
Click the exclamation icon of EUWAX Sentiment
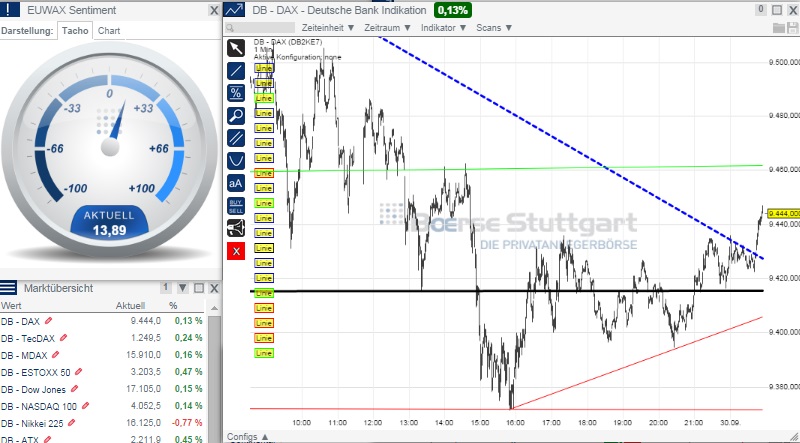pyautogui.click(x=9, y=10)
